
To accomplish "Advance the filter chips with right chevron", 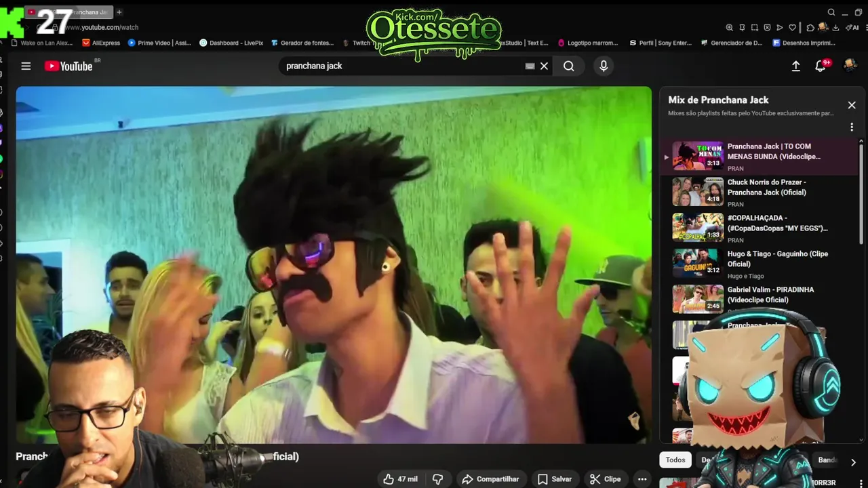I will (853, 462).
